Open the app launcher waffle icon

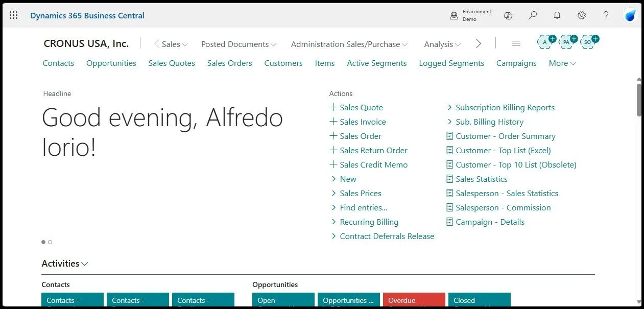(x=14, y=15)
